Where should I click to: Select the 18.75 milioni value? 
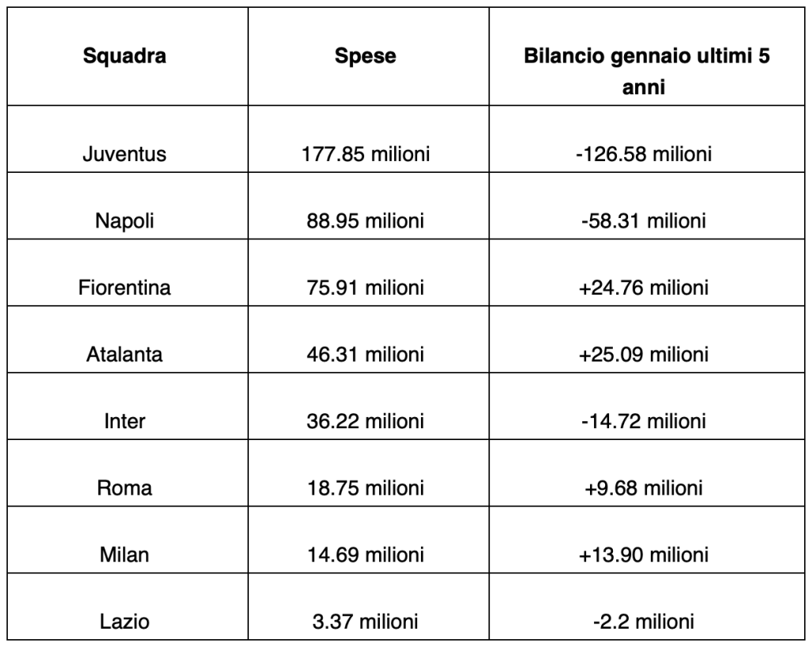click(365, 487)
